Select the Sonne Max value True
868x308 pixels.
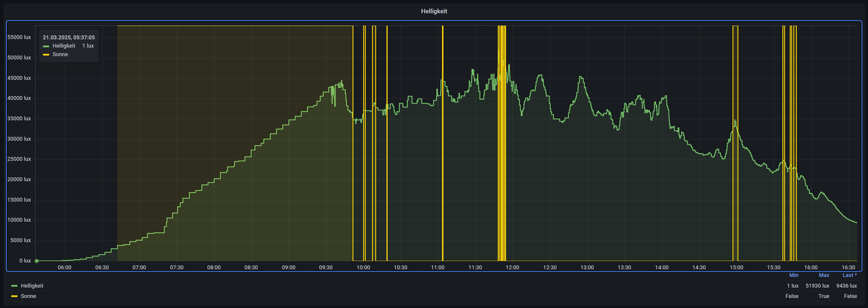823,296
